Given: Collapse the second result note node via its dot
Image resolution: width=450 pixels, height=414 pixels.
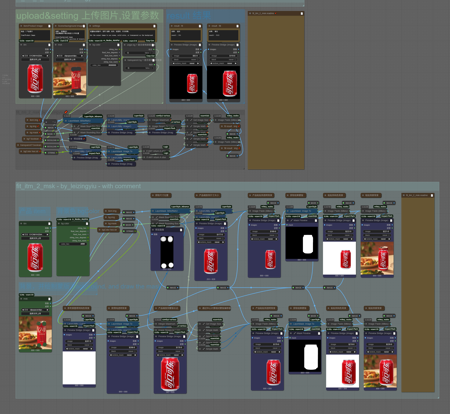Looking at the screenshot, I should pos(210,26).
